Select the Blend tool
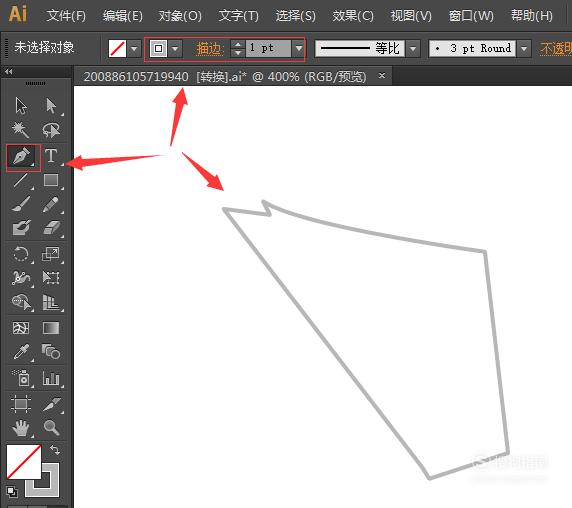572x508 pixels. 51,352
